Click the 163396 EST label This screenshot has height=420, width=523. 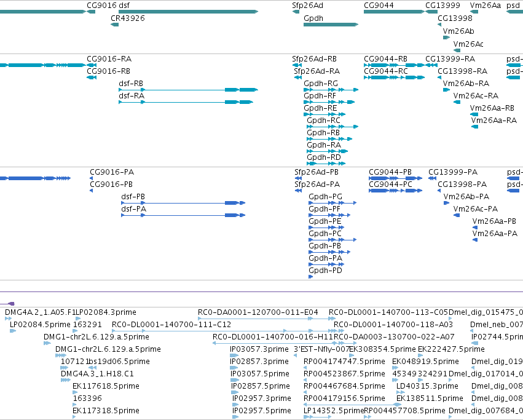point(87,398)
